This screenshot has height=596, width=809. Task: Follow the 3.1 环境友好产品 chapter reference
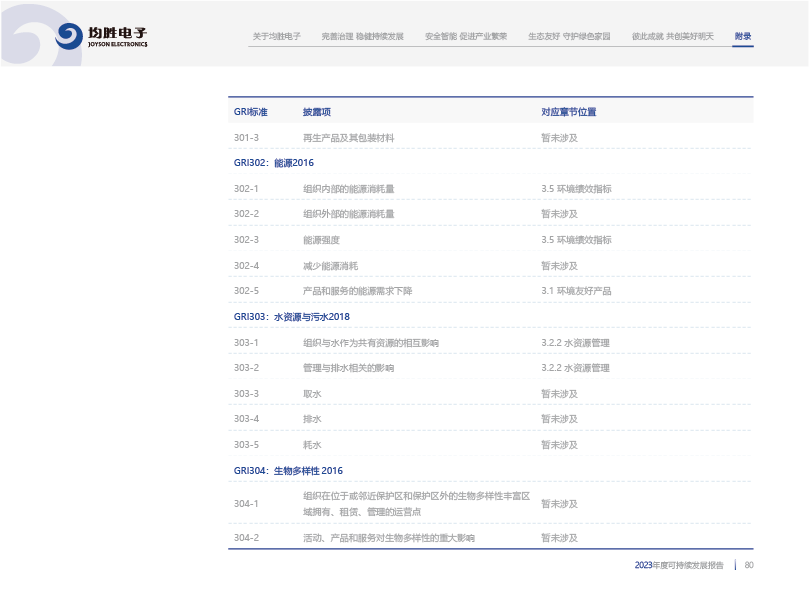click(x=576, y=291)
